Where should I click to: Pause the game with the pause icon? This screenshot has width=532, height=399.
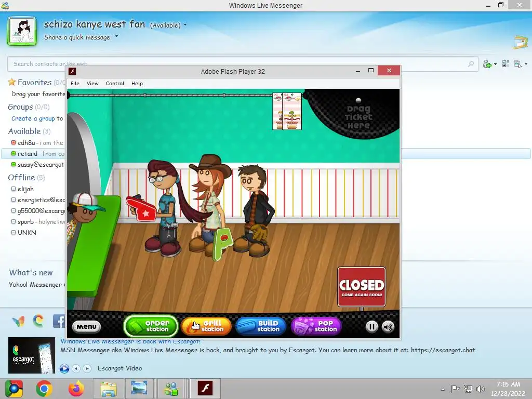pyautogui.click(x=371, y=327)
